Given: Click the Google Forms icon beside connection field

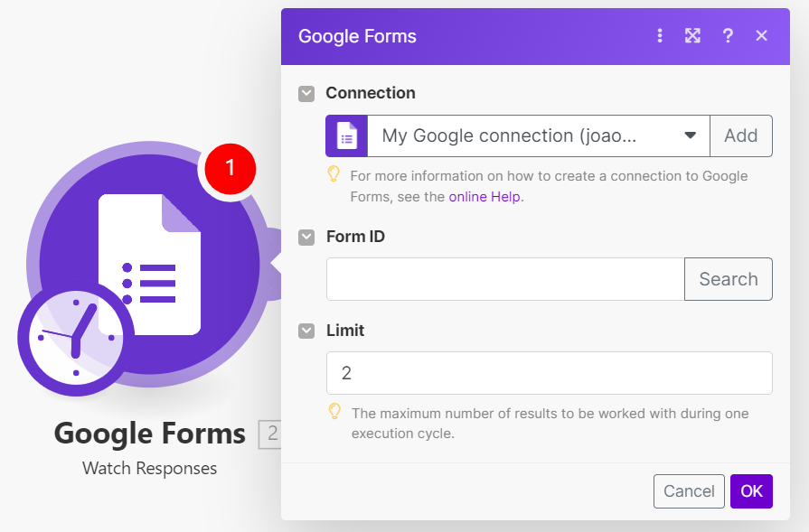Looking at the screenshot, I should 347,136.
